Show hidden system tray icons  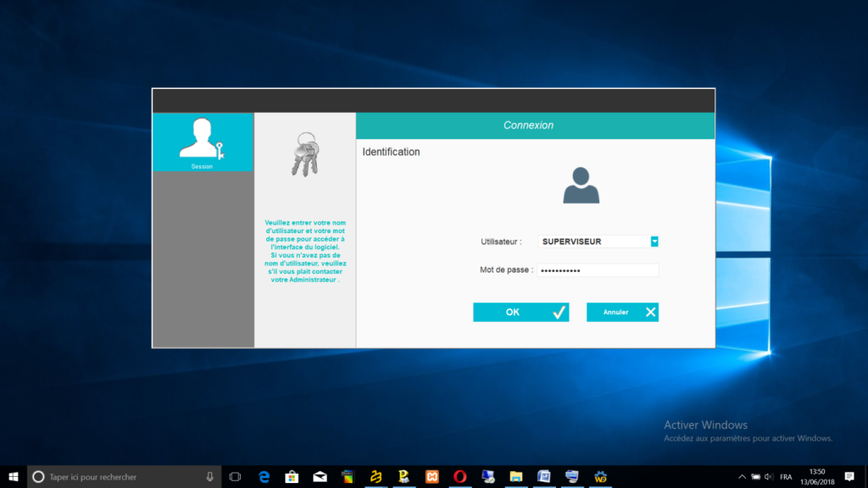pos(743,477)
